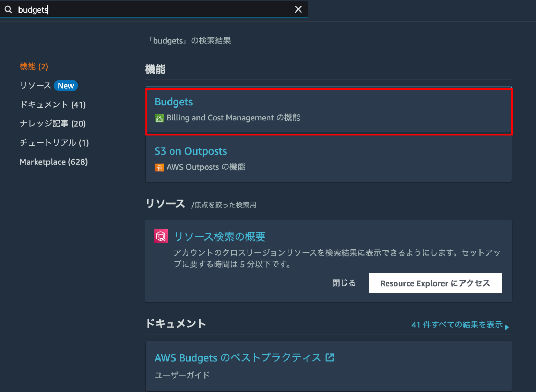
Task: Click the X to clear the search field
Action: 298,9
